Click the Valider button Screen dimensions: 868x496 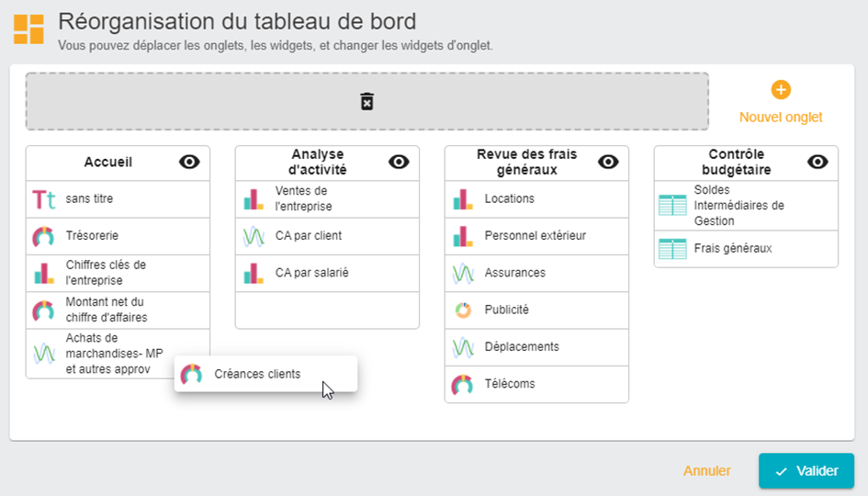(x=806, y=471)
